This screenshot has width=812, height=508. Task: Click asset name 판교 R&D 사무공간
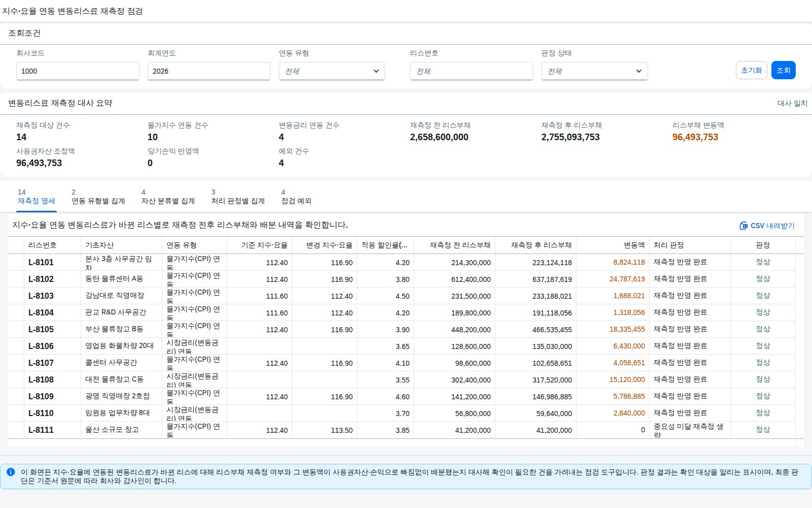coord(116,312)
